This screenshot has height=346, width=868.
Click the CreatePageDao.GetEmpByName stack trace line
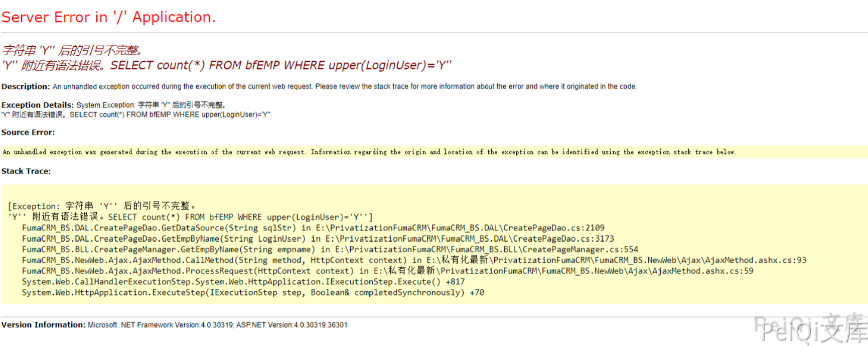tap(318, 239)
